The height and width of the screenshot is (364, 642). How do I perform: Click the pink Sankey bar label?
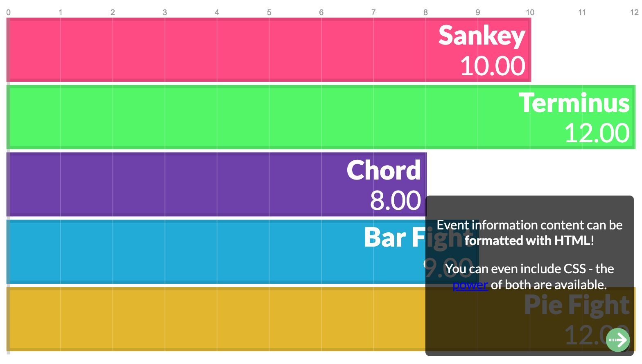481,36
